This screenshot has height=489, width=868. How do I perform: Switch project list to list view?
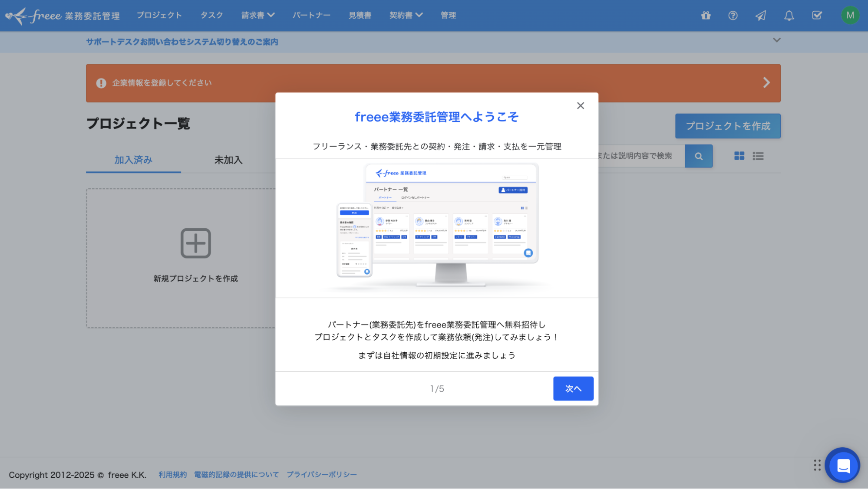point(758,156)
